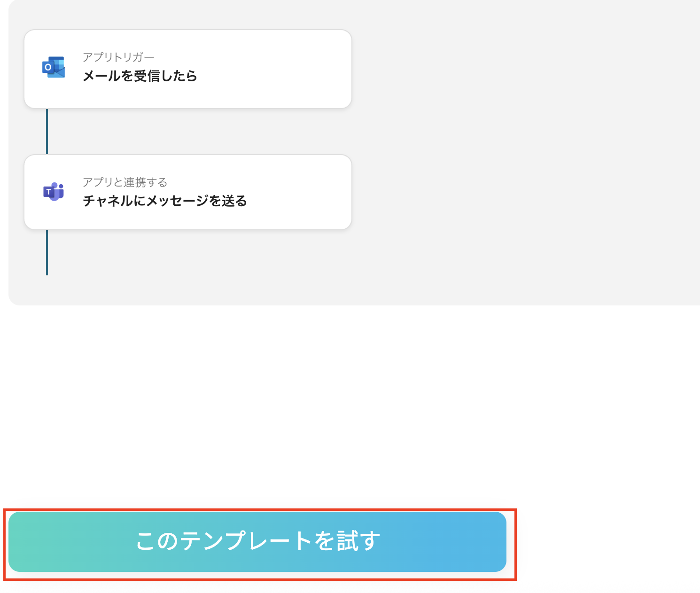
Task: Click the アプリトリガー label
Action: [118, 57]
